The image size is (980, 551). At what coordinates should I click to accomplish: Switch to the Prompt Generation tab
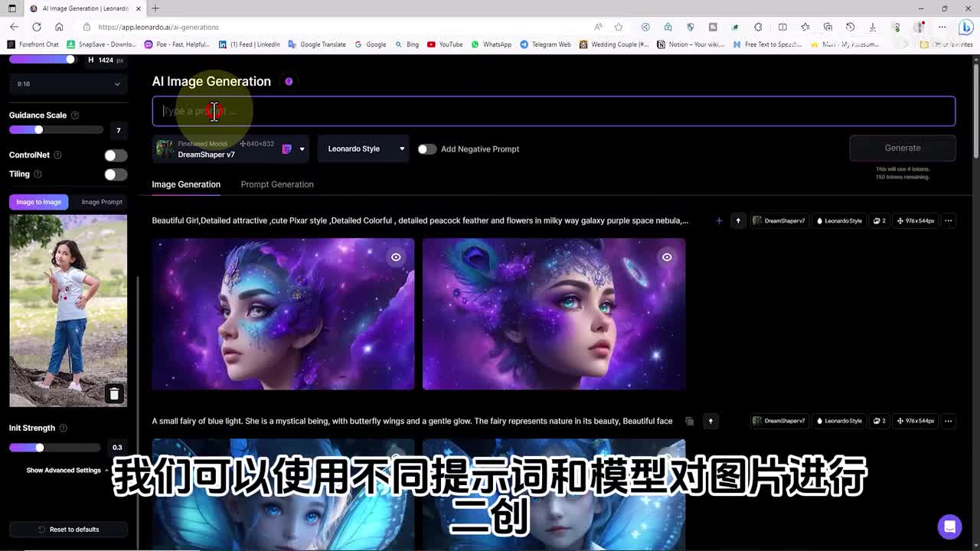coord(277,184)
